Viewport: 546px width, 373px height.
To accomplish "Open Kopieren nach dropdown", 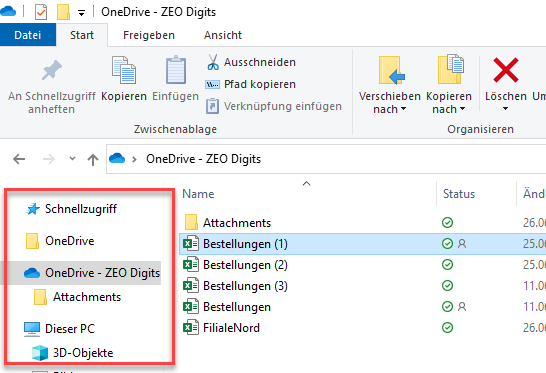I will coord(449,85).
